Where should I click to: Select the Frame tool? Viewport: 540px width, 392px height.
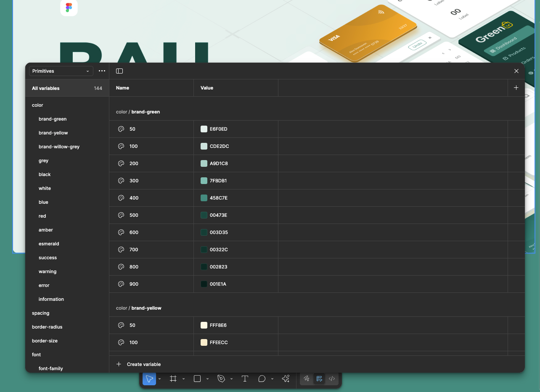[x=173, y=379]
